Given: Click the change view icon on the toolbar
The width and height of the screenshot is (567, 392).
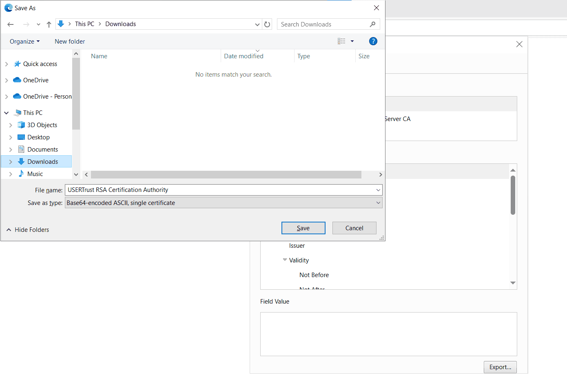Looking at the screenshot, I should coord(342,41).
